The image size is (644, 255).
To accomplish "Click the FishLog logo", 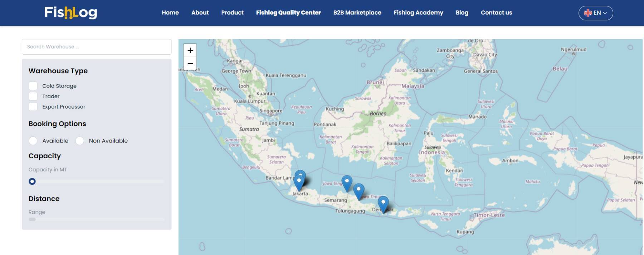I will point(71,12).
